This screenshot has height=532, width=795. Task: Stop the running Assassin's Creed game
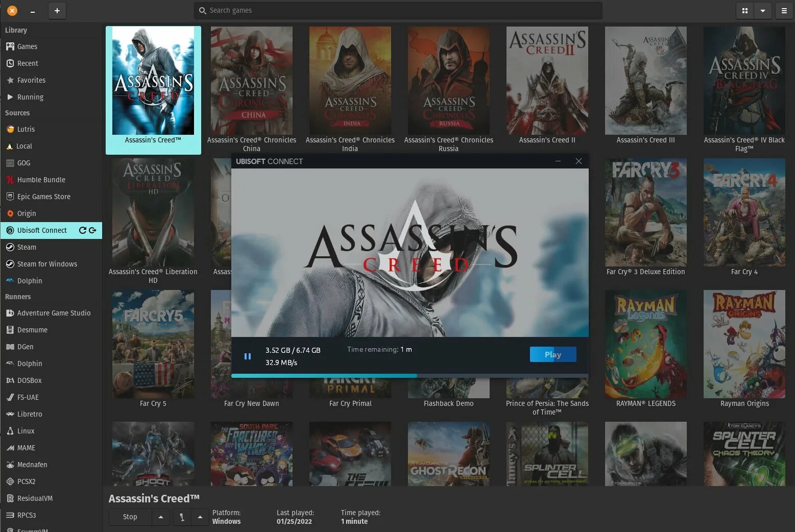coord(130,517)
